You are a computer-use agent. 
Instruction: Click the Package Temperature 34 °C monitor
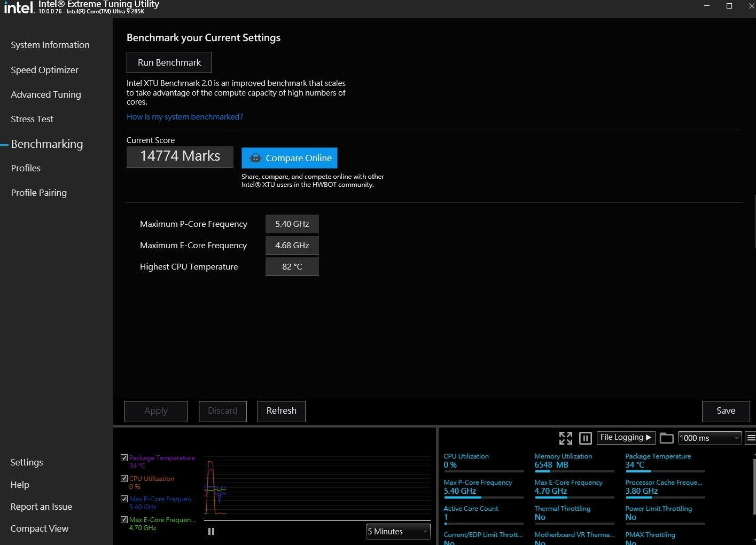coord(665,462)
